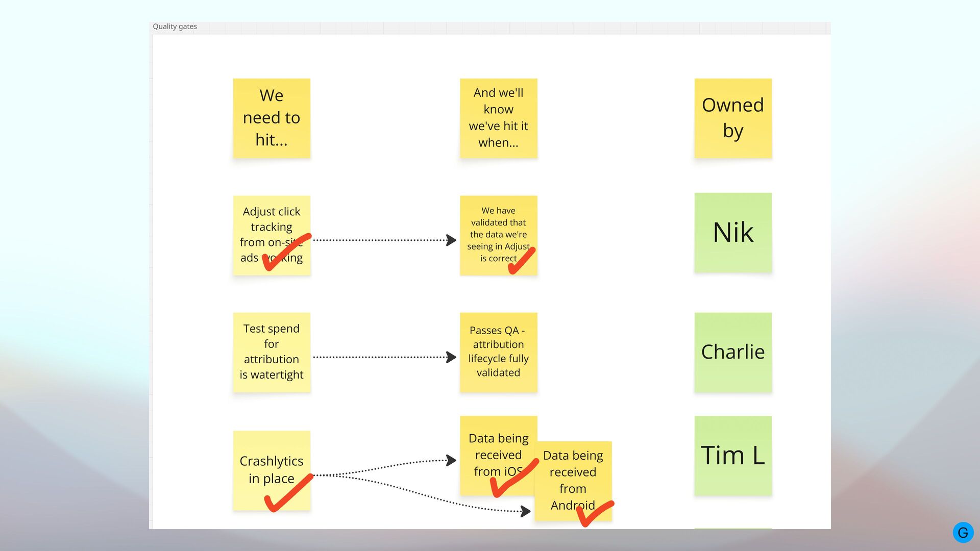Click the 'Adjust click tracking' sticky note
Screen dimensions: 980x551
tap(272, 235)
